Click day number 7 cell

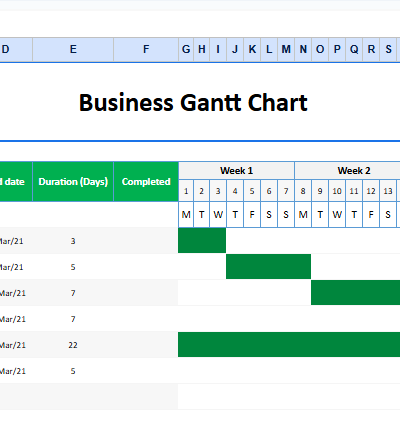(x=286, y=191)
